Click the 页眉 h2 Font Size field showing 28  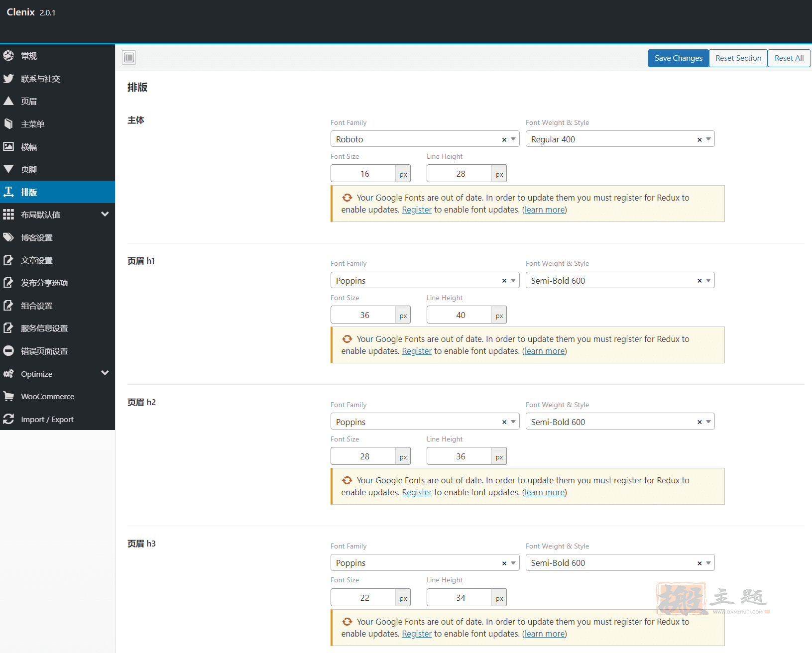point(364,456)
